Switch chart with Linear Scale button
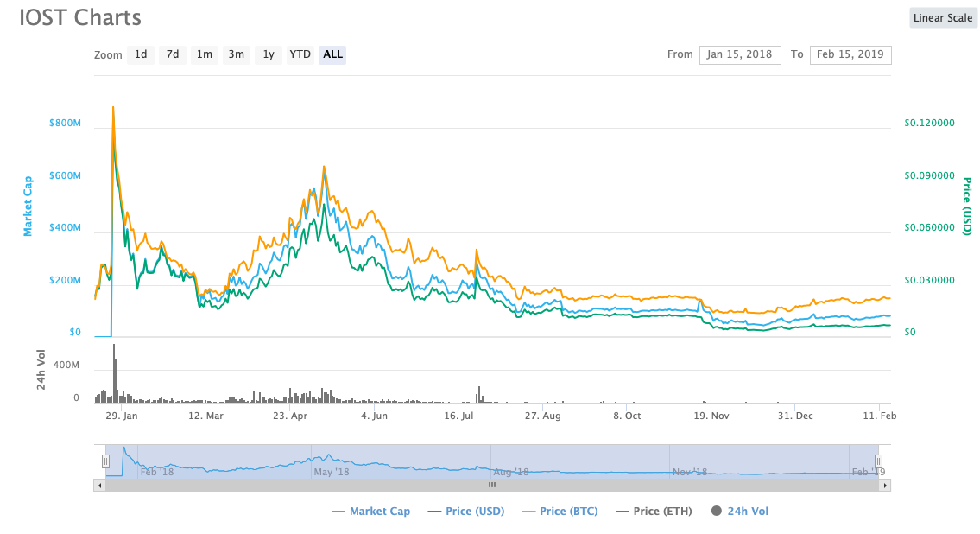Viewport: 980px width, 534px height. click(x=943, y=18)
